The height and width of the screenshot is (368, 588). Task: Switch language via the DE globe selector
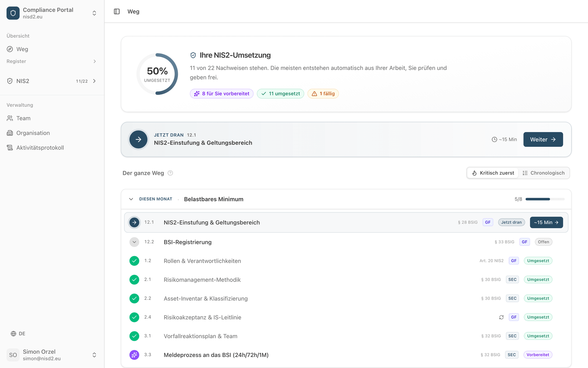[x=18, y=333]
